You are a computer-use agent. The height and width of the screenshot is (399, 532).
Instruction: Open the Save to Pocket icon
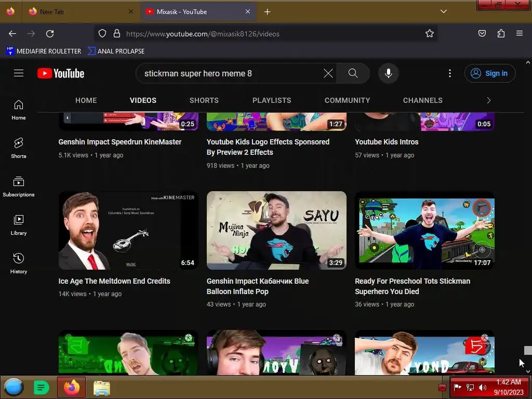click(482, 34)
